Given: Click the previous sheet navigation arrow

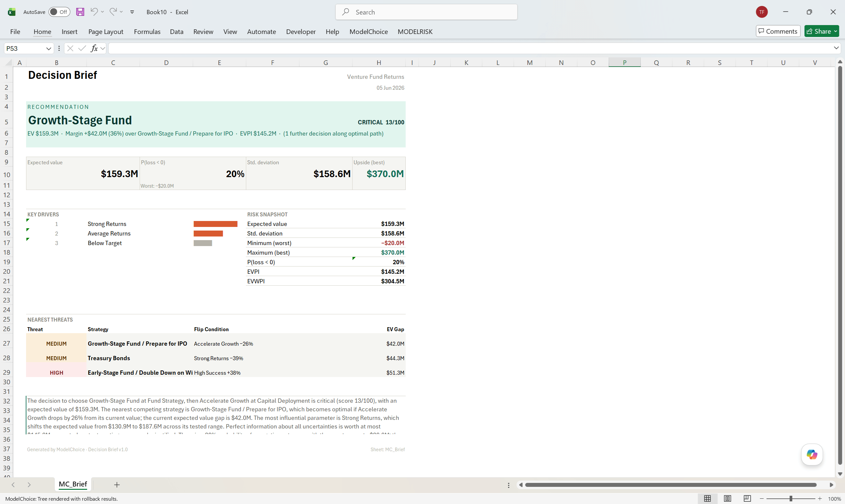Looking at the screenshot, I should (13, 485).
